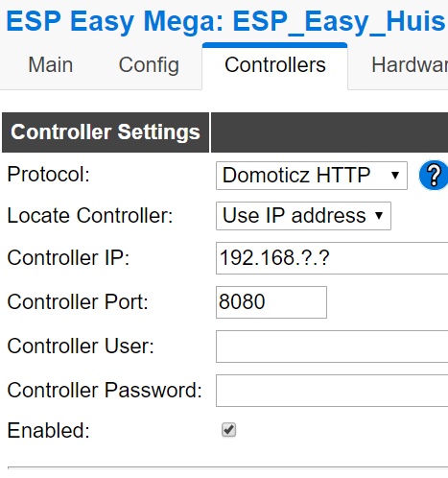
Task: Click the Controller IP: label
Action: (x=68, y=258)
